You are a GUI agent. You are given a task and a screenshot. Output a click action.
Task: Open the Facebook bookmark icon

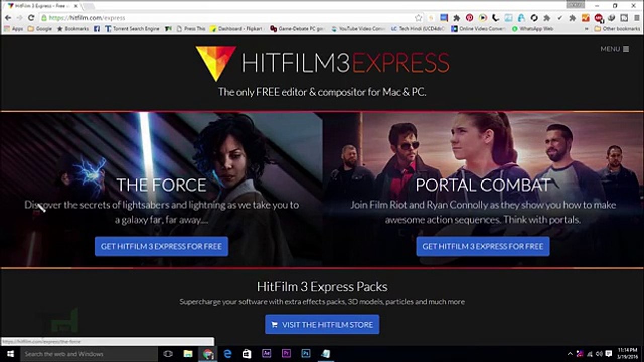(x=97, y=29)
